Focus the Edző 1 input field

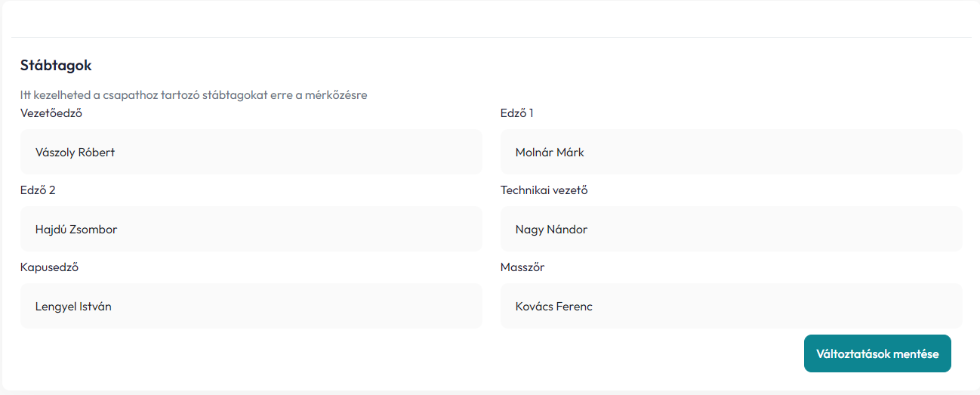[732, 152]
